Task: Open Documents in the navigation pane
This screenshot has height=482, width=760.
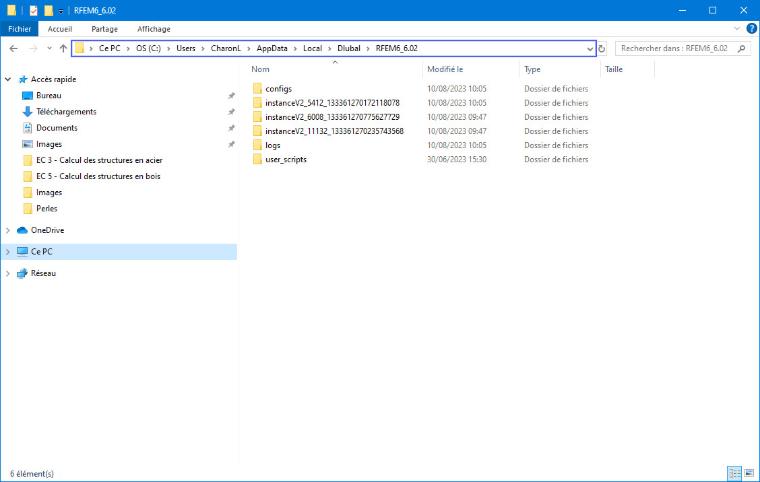Action: pos(57,128)
